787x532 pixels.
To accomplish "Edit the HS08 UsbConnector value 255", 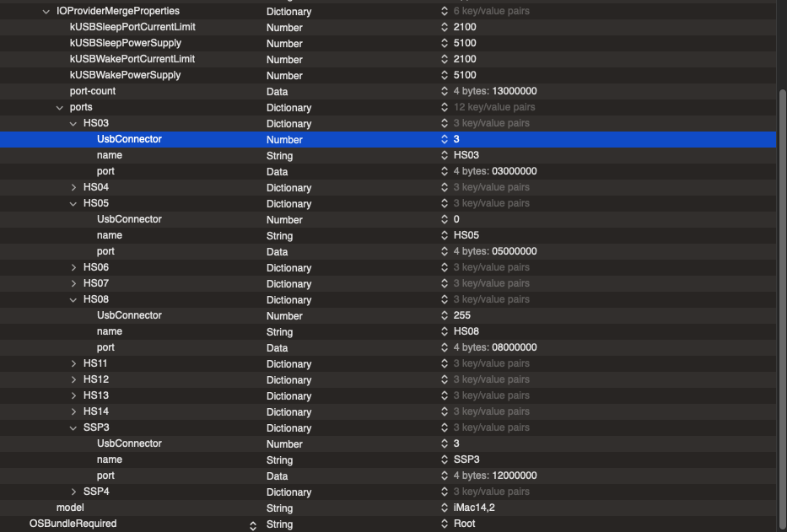I will click(x=462, y=315).
